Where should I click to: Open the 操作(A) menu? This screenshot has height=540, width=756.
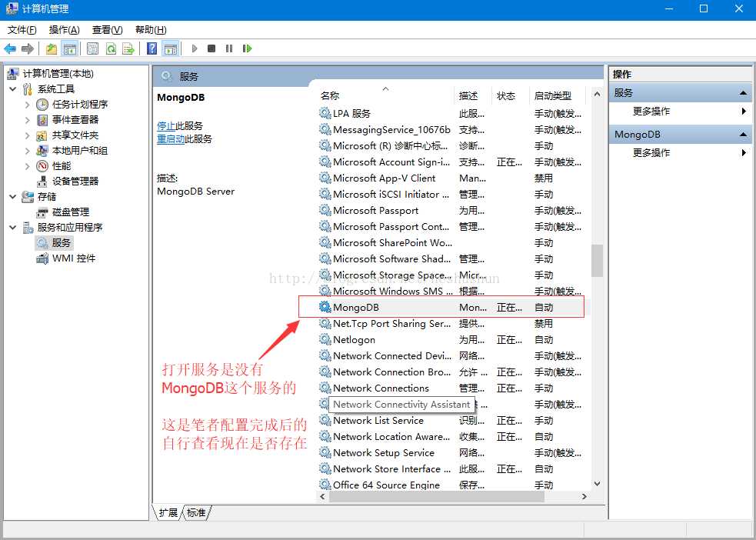[x=64, y=30]
